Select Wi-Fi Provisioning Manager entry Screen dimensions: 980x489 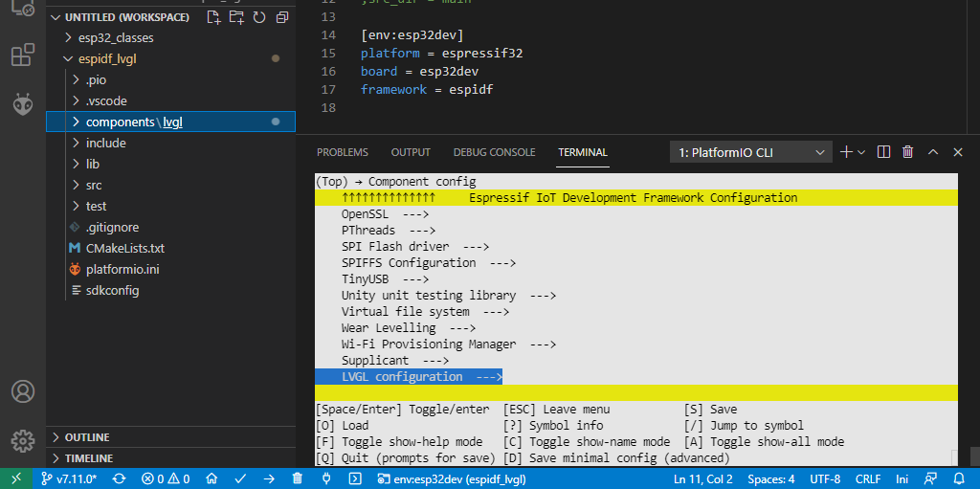click(x=449, y=344)
